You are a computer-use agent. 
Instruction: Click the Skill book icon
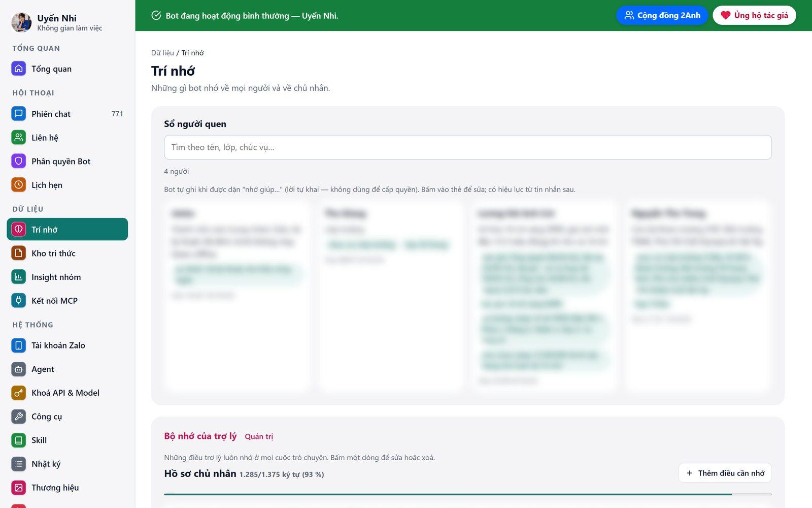pyautogui.click(x=19, y=440)
